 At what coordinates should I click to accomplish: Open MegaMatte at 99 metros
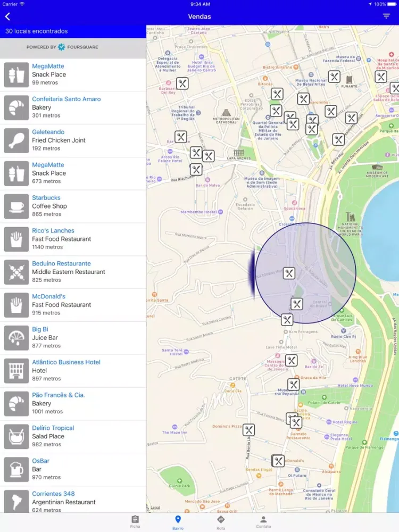tap(73, 74)
